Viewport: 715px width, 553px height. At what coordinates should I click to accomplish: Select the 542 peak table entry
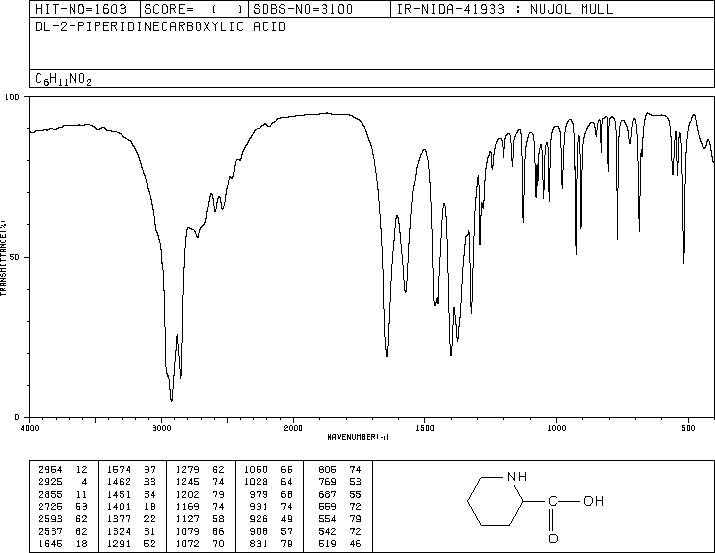click(x=340, y=532)
